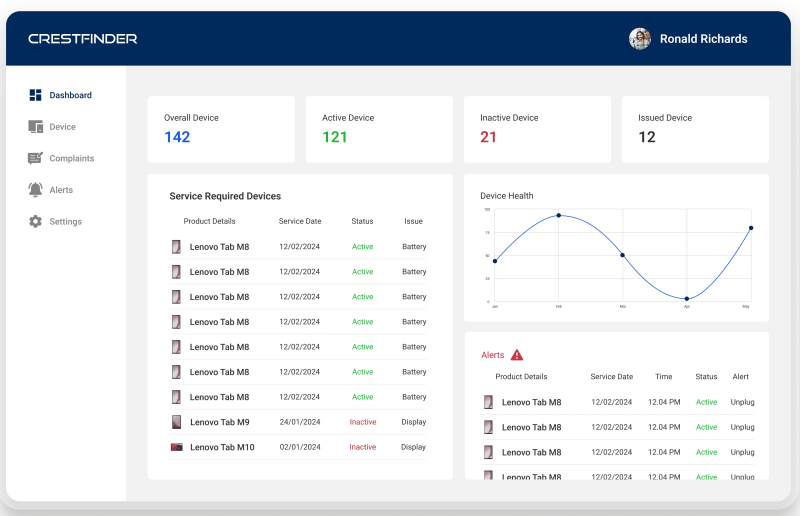This screenshot has height=516, width=800.
Task: Click Ronald Richards profile avatar
Action: pos(640,39)
